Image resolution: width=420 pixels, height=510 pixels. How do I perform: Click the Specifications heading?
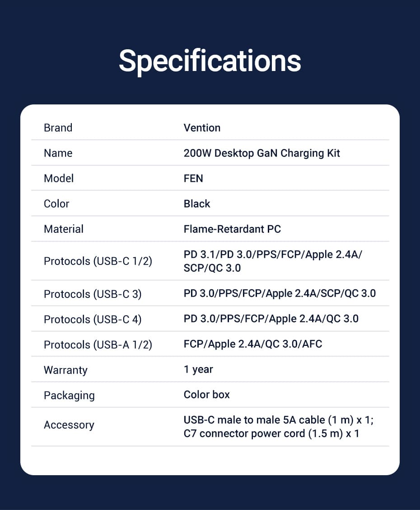click(210, 61)
